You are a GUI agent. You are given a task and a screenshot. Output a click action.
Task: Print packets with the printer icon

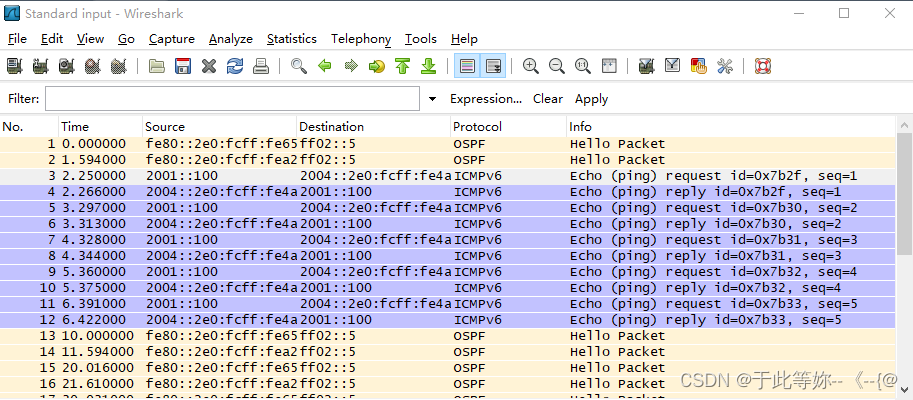coord(261,66)
